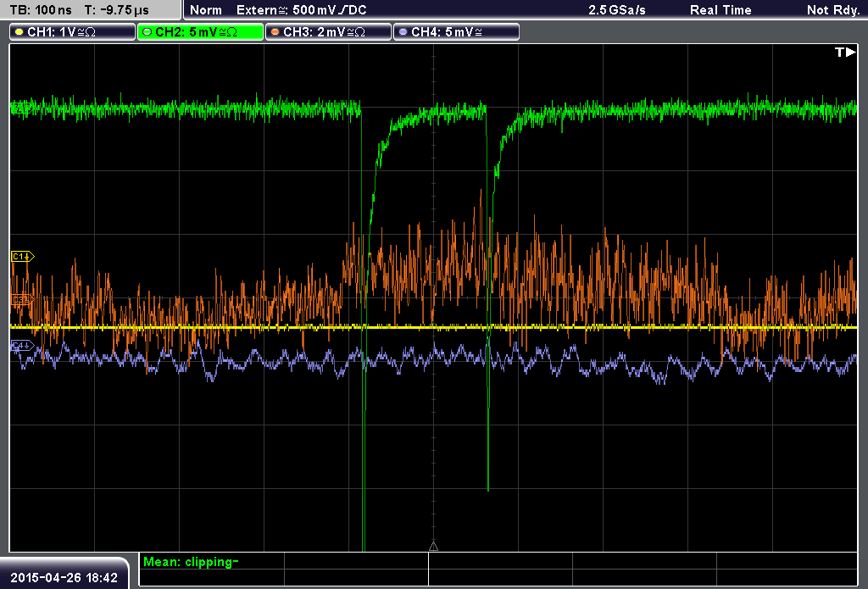
Task: Select the active CH2: 5mV channel tab
Action: pos(200,32)
